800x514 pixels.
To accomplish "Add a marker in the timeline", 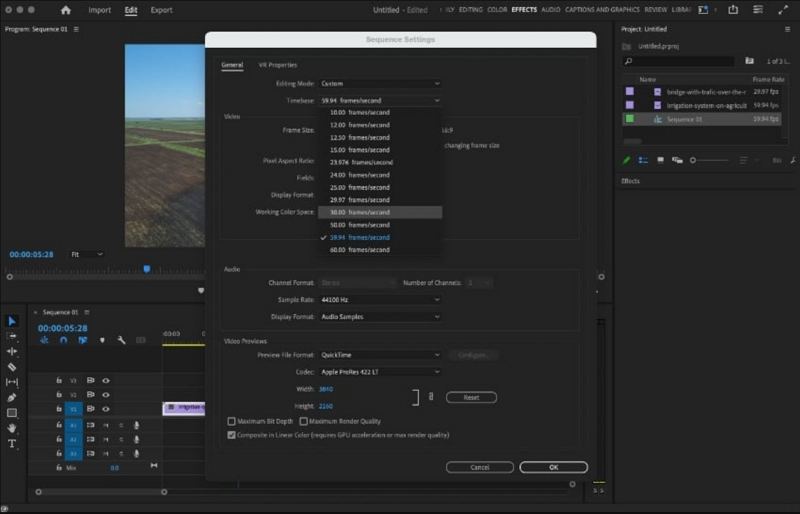I will [x=102, y=340].
